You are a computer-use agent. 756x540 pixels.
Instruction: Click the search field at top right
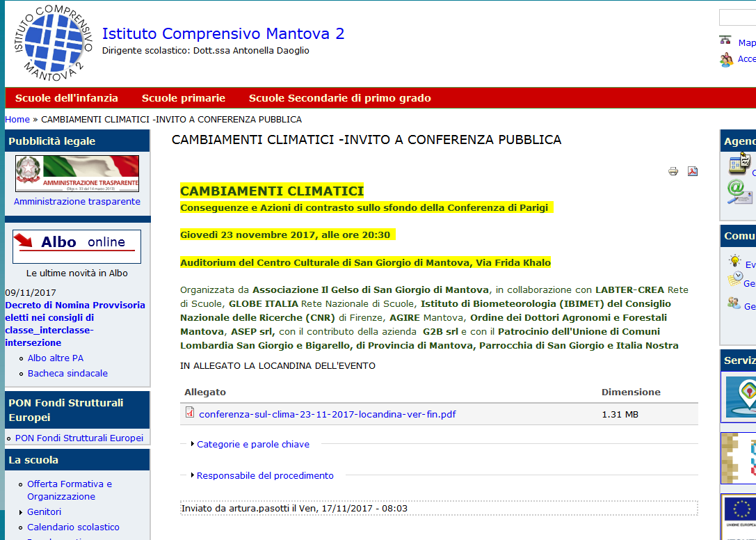(737, 17)
